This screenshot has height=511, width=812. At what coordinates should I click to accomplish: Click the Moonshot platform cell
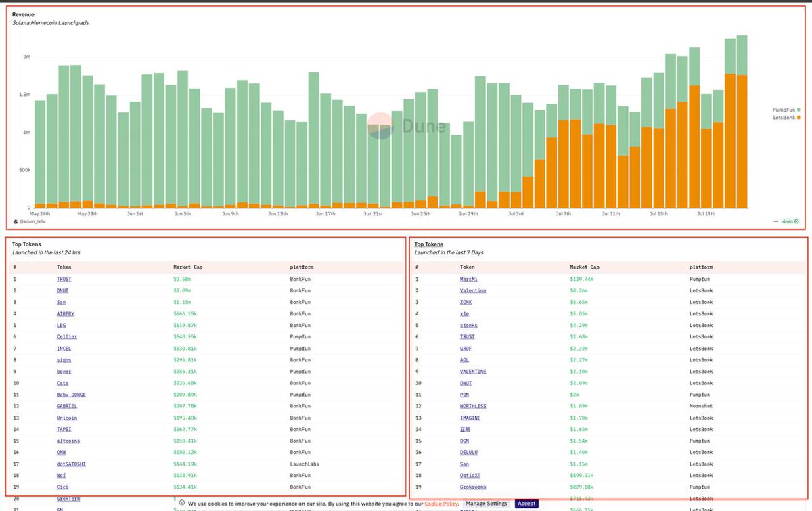701,406
